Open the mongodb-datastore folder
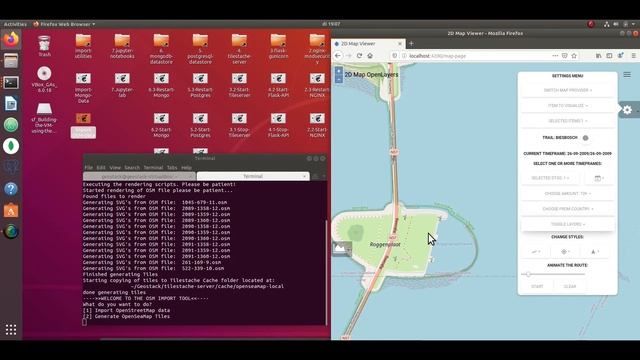This screenshot has width=640, height=360. (161, 49)
